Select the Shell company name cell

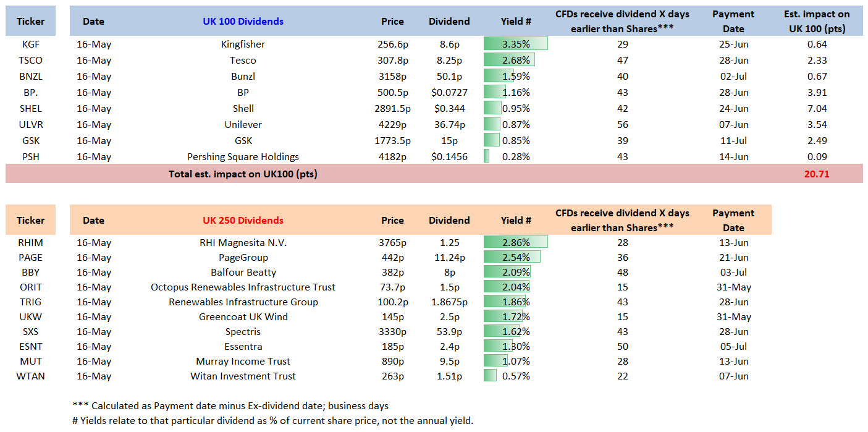243,109
